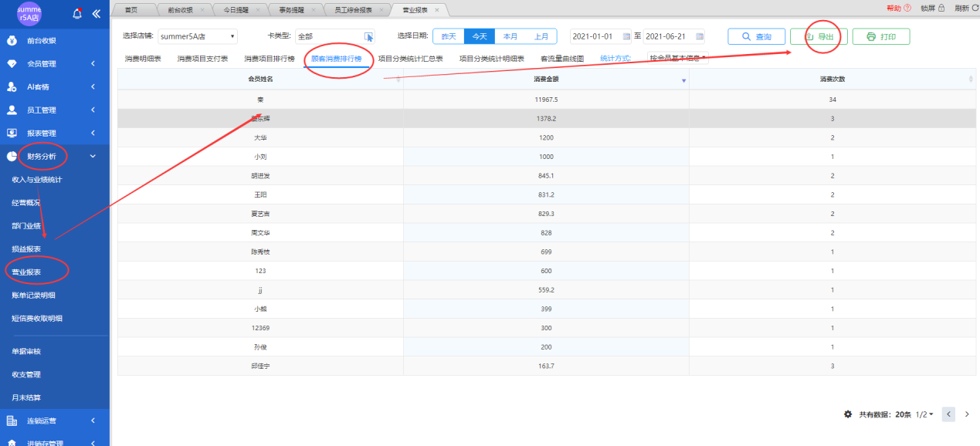Expand the 员工管理 menu
The width and height of the screenshot is (980, 446).
(x=93, y=110)
